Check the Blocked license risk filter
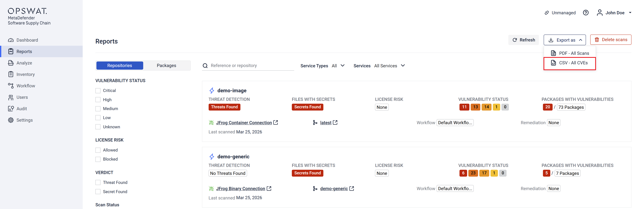The height and width of the screenshot is (209, 644). pos(98,159)
